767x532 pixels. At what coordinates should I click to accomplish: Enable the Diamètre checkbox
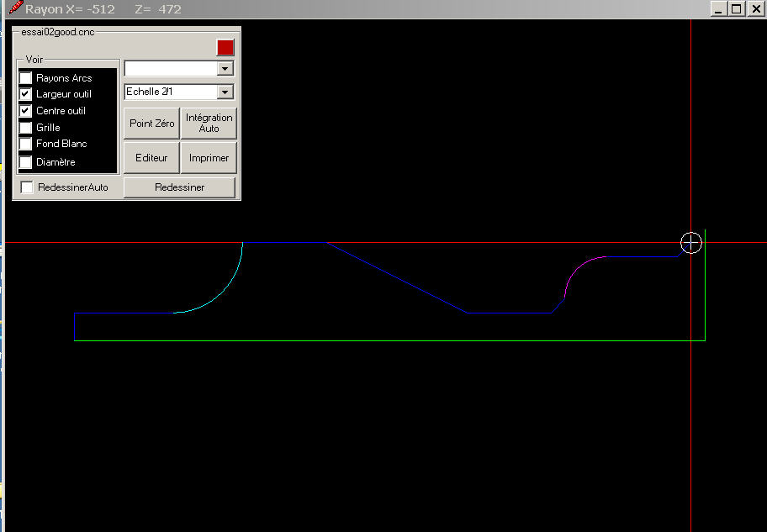point(25,161)
